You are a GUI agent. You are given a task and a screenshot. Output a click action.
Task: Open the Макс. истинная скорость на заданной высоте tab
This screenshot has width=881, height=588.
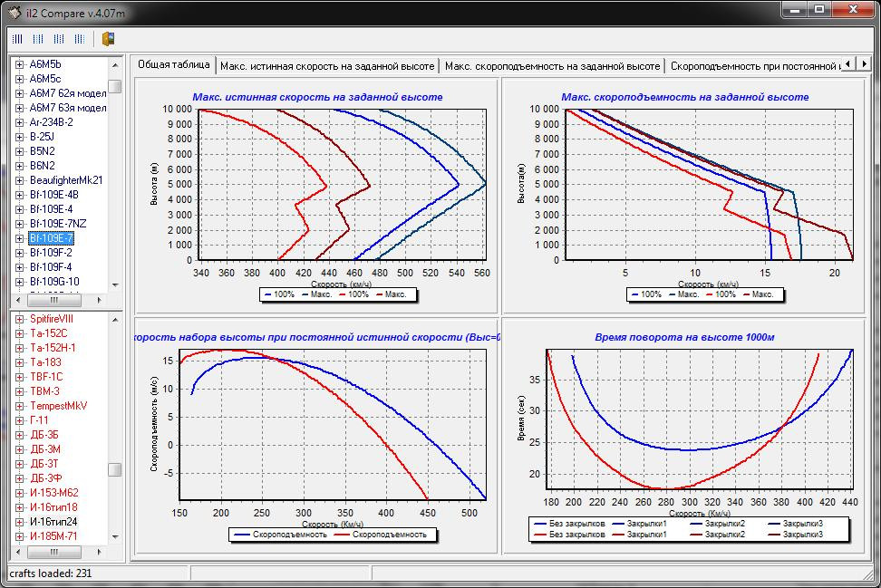coord(328,66)
